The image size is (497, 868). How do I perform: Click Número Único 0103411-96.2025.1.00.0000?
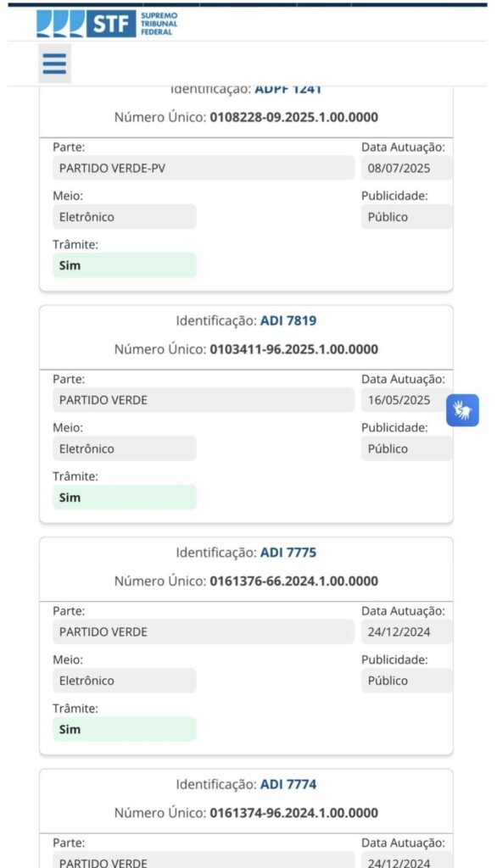[x=293, y=349]
